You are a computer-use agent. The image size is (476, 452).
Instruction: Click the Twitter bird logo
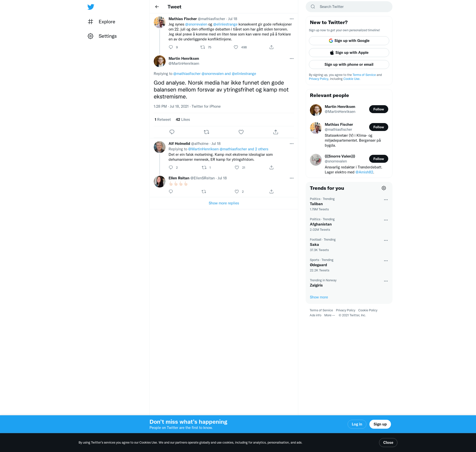click(x=91, y=7)
